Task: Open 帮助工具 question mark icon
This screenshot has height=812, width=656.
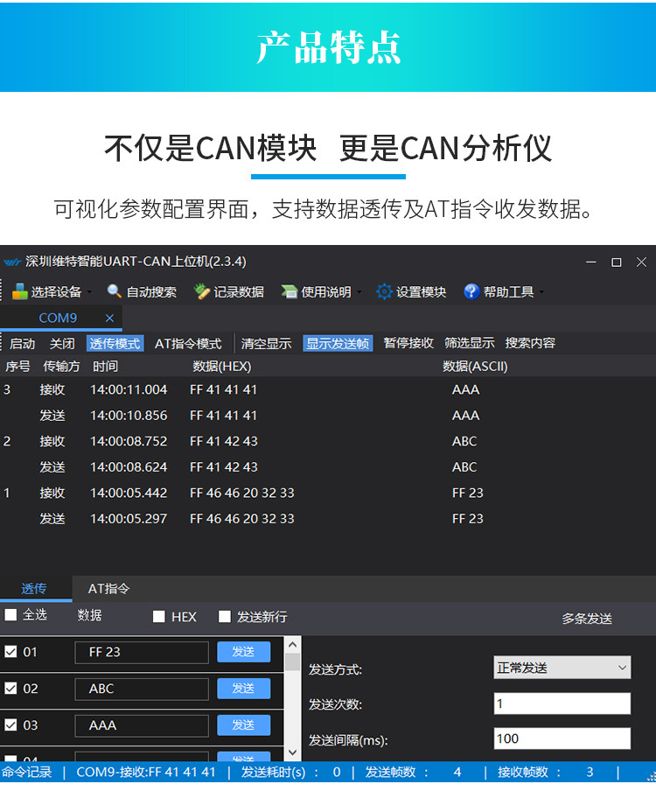Action: tap(471, 291)
